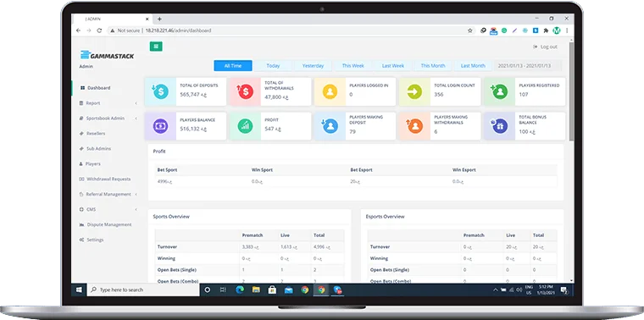Select the Today filter tab

(273, 66)
